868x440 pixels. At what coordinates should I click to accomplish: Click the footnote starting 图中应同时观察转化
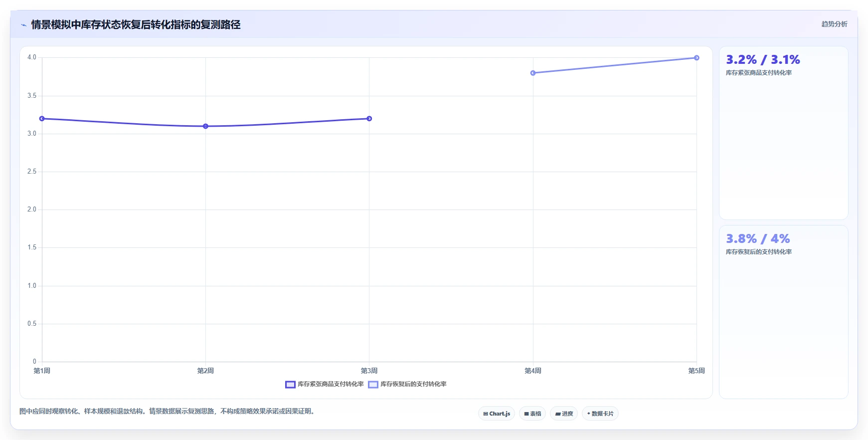[x=168, y=412]
